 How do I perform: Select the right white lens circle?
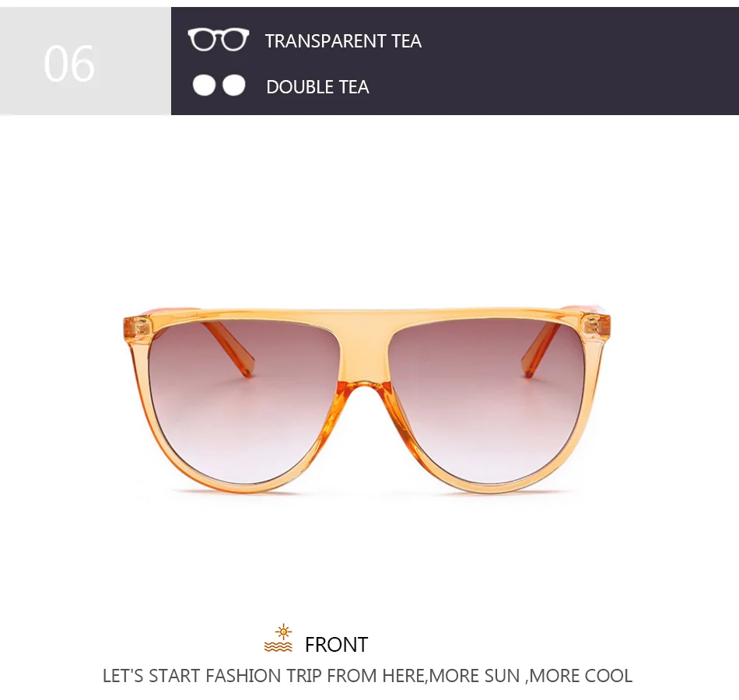click(x=234, y=86)
